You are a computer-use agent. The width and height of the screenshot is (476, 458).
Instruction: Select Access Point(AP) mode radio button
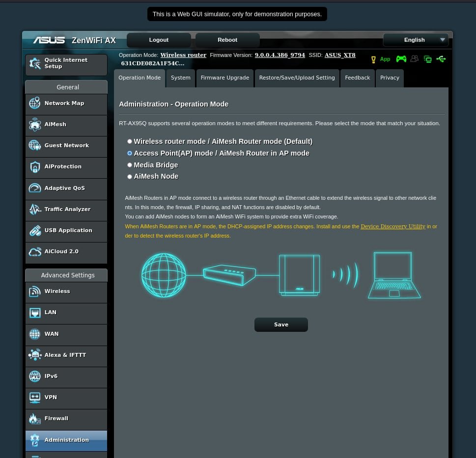pyautogui.click(x=130, y=153)
